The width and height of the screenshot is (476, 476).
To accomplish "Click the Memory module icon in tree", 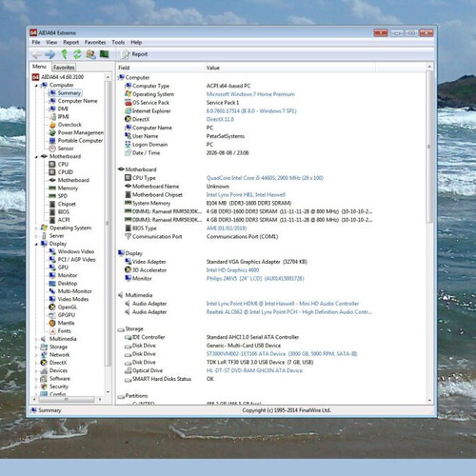I will pyautogui.click(x=52, y=188).
